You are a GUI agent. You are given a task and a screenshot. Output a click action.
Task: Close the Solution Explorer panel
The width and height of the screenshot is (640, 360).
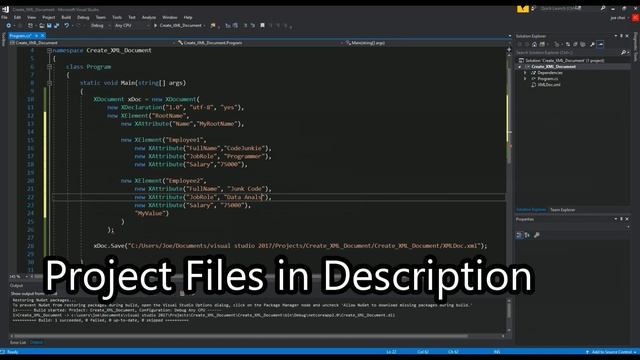627,36
